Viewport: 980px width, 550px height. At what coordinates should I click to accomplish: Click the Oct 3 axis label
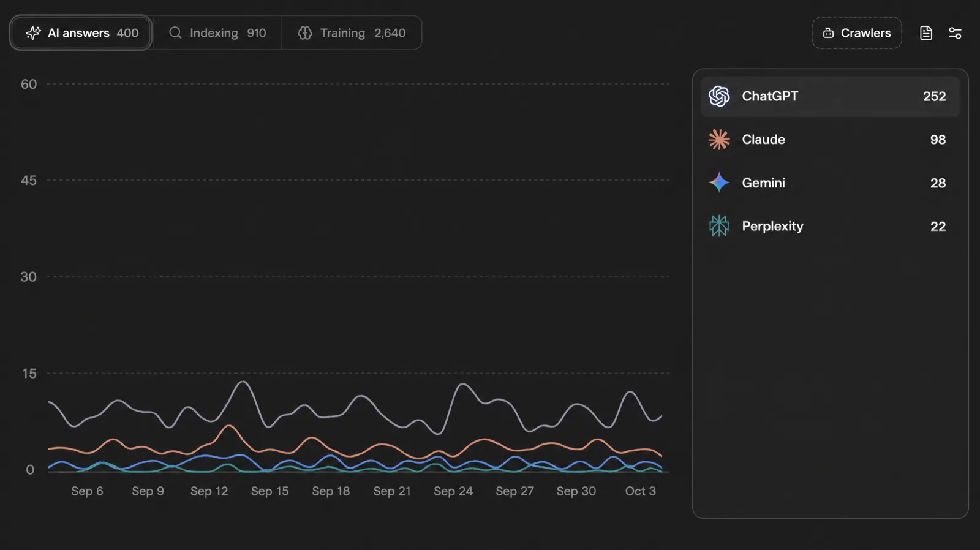click(640, 491)
